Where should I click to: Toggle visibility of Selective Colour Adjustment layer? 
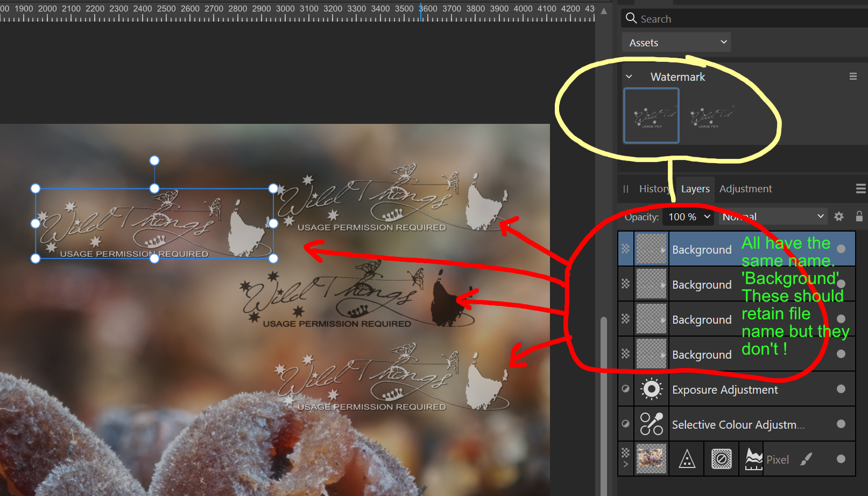pyautogui.click(x=841, y=424)
